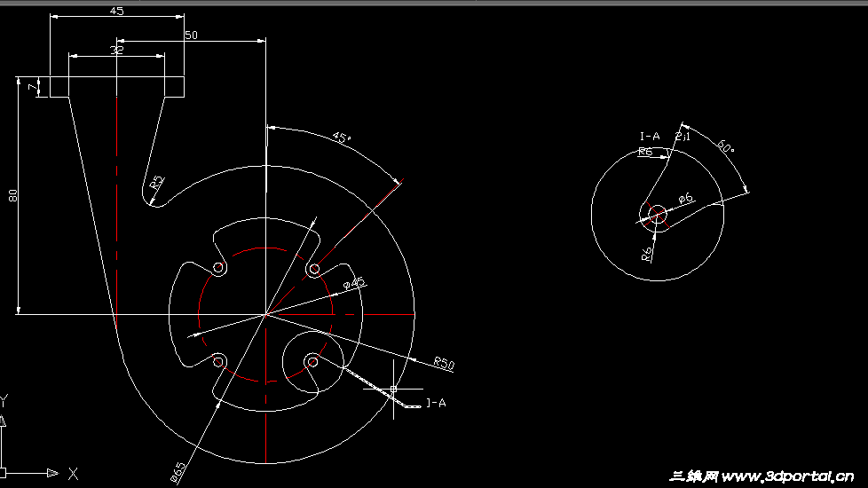Select the upper-right small hole circle
Screen dimensions: 868x488
[314, 270]
